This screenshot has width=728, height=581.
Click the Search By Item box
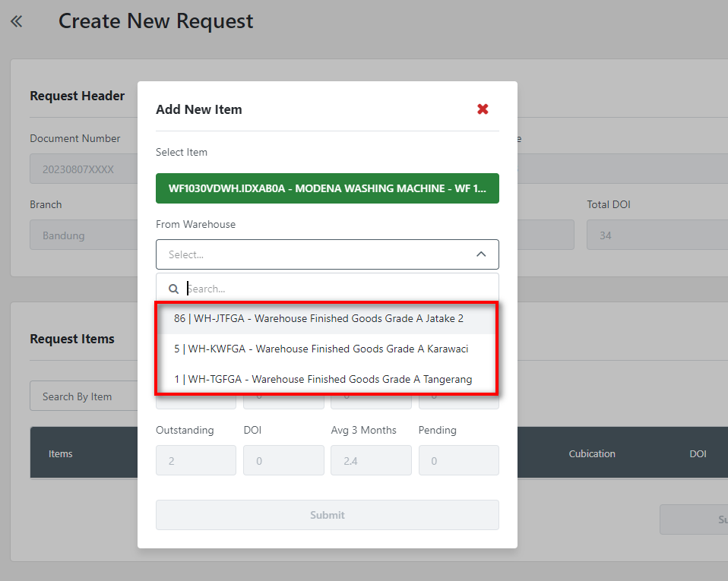click(84, 396)
